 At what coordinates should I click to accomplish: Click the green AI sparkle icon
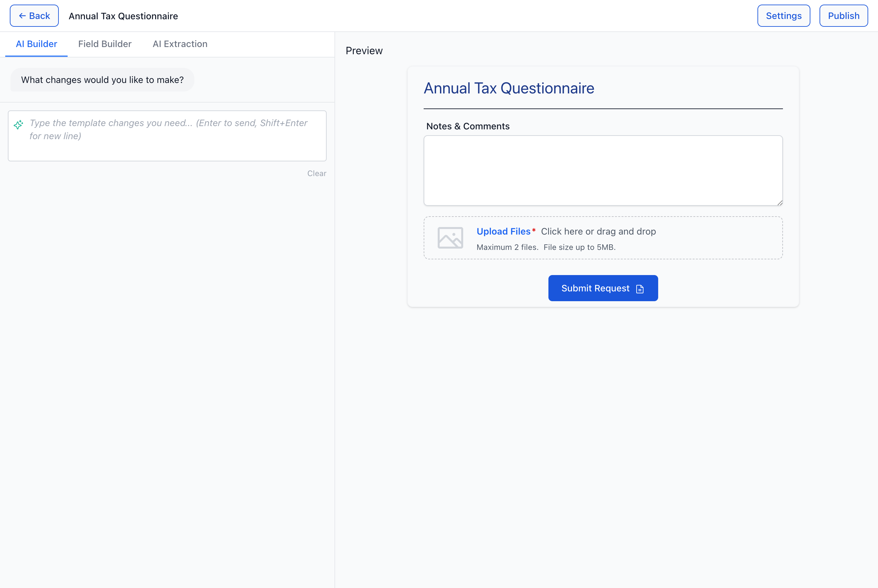(18, 124)
